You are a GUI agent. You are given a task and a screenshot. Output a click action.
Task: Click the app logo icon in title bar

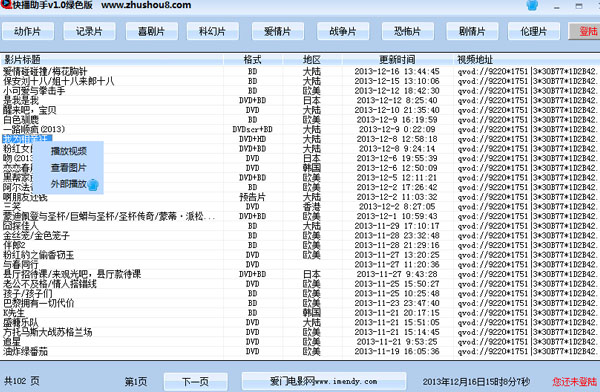pyautogui.click(x=5, y=5)
